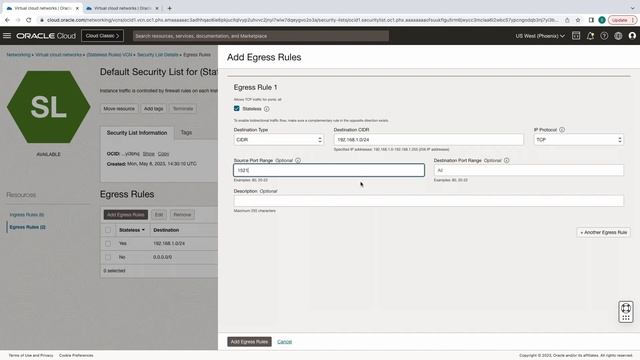Show info tooltip for Destination Port Range
The image size is (640, 360).
click(507, 160)
